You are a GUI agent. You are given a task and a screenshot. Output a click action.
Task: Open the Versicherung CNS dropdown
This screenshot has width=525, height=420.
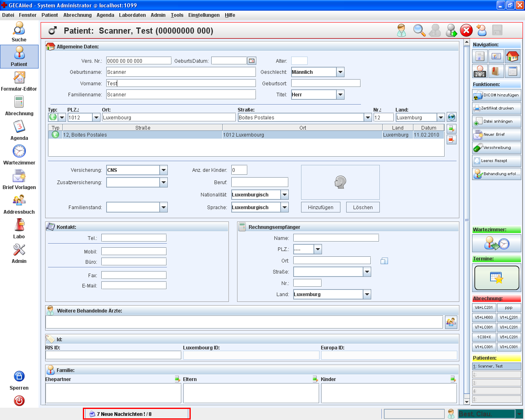163,170
